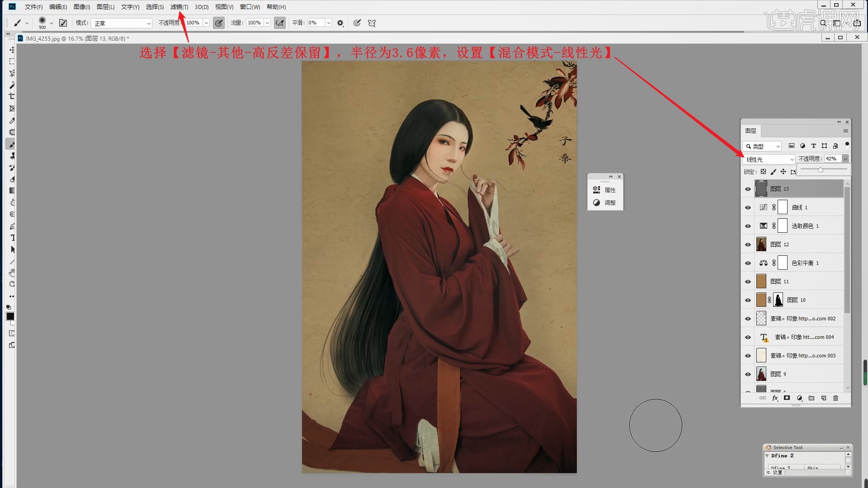Viewport: 868px width, 488px height.
Task: Select the Gradient tool
Action: coord(12,191)
